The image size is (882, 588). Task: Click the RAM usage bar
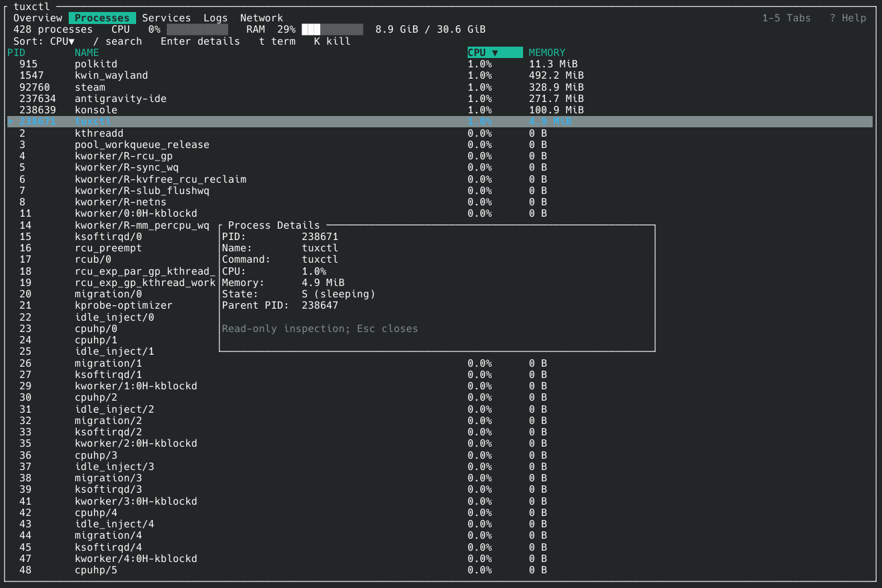point(332,29)
